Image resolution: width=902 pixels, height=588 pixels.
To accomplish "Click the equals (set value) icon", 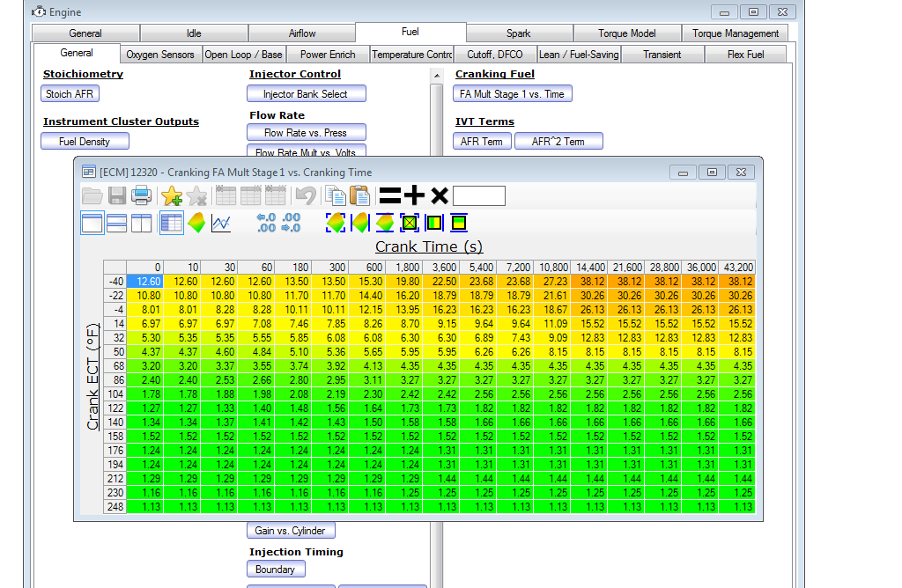I will [x=388, y=195].
